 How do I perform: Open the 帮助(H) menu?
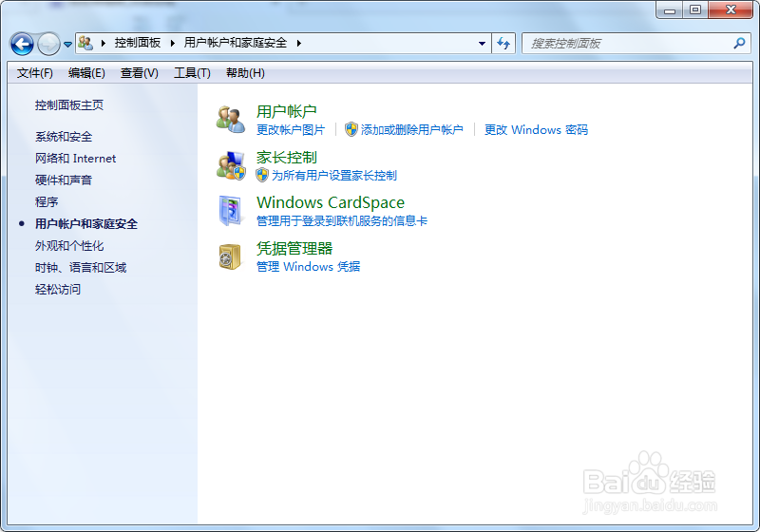(245, 73)
